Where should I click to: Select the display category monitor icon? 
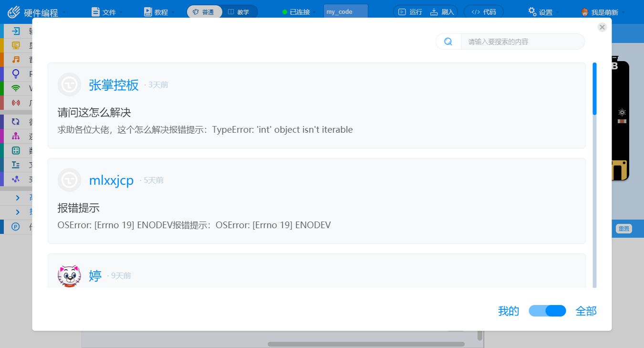(x=16, y=45)
